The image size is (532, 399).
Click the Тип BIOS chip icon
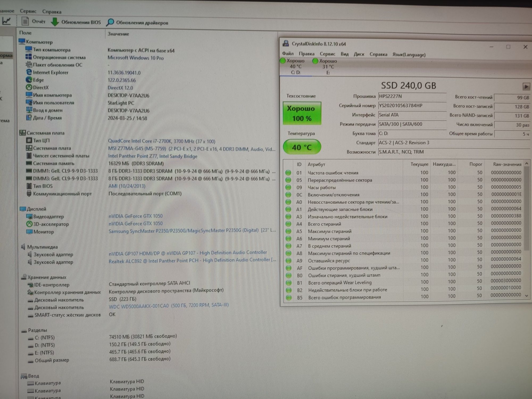click(29, 186)
